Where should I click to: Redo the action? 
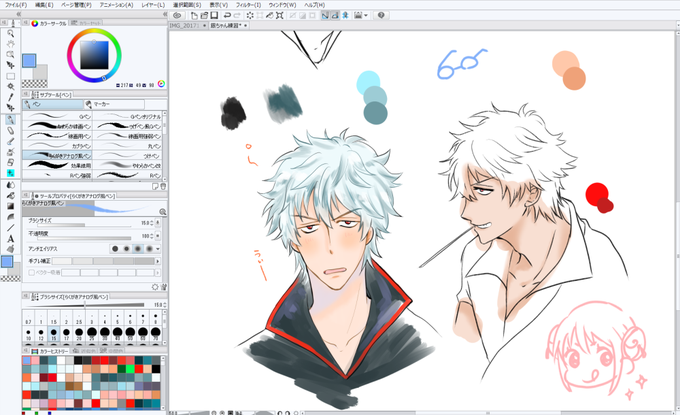(x=237, y=15)
